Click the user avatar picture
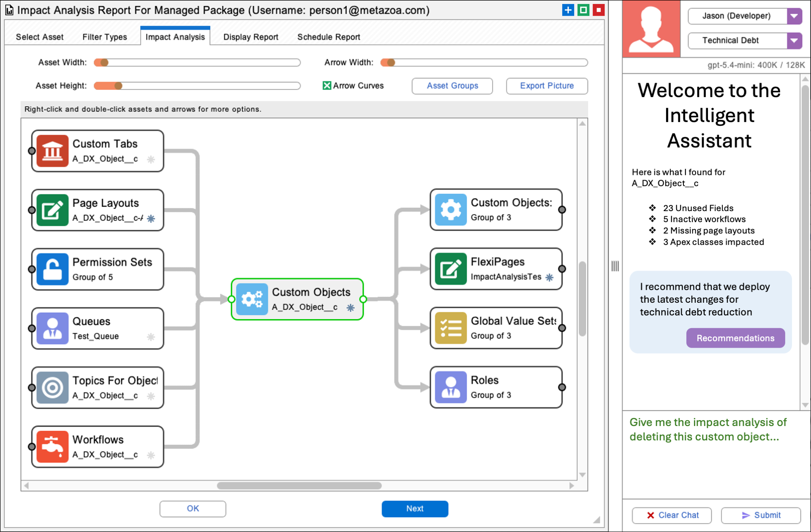The height and width of the screenshot is (532, 811). [651, 29]
